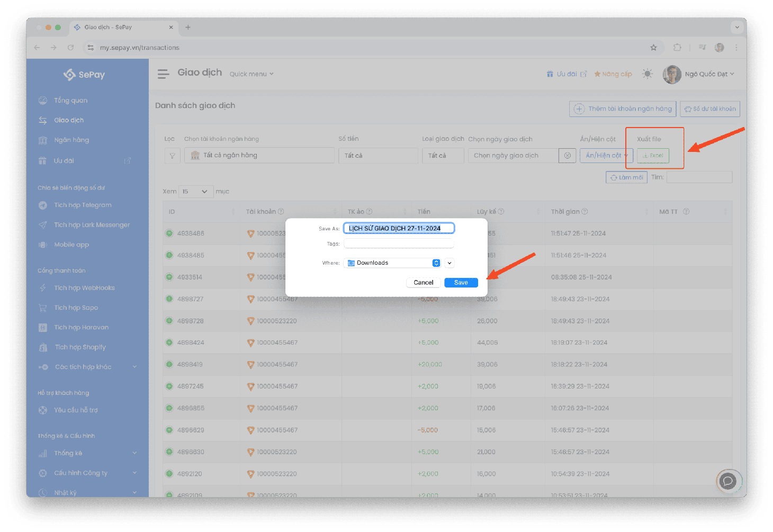Edit the Save As filename field

(x=399, y=228)
